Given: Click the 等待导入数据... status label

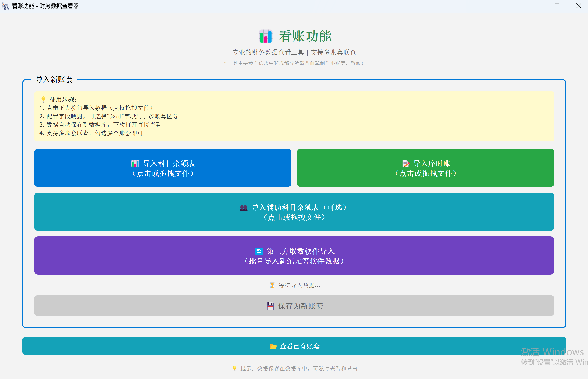Looking at the screenshot, I should (x=299, y=285).
